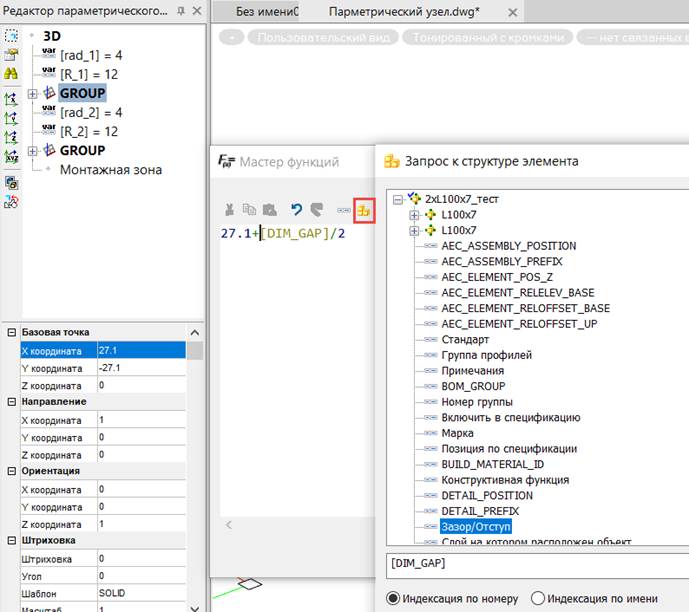Open the binoculars search tool
Image resolution: width=689 pixels, height=612 pixels.
pos(11,73)
